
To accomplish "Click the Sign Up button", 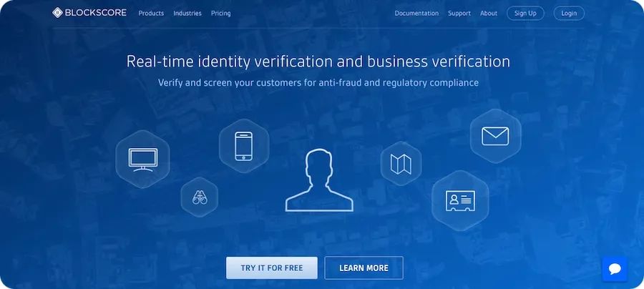I will (525, 13).
